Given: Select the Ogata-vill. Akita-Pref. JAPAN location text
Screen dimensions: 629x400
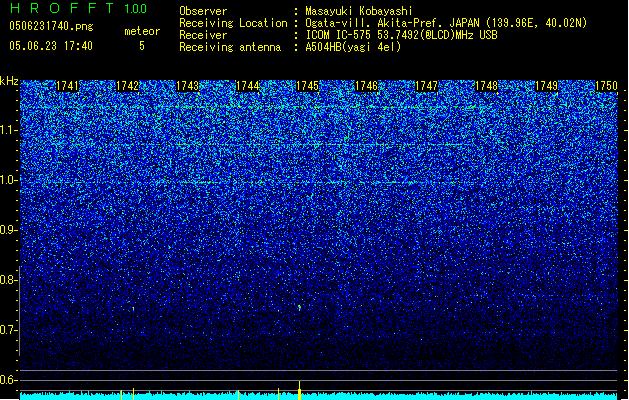Looking at the screenshot, I should (446, 23).
